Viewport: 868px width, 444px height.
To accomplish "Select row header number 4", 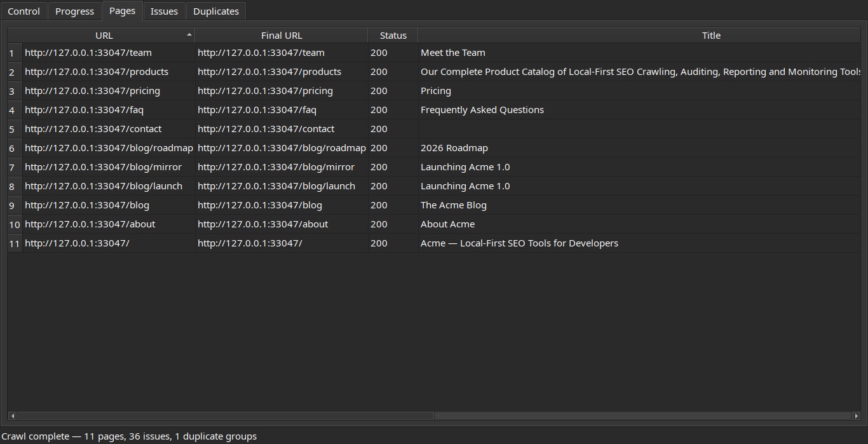I will (x=15, y=110).
